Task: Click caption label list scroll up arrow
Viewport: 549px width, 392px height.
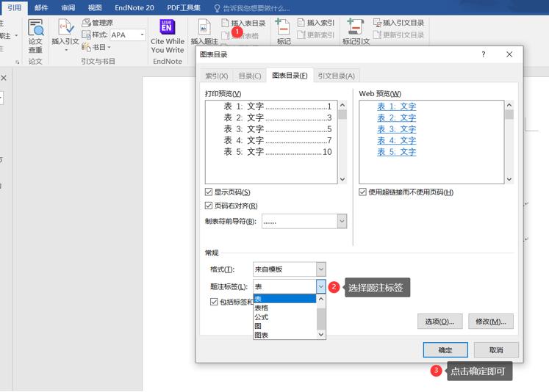Action: (321, 299)
